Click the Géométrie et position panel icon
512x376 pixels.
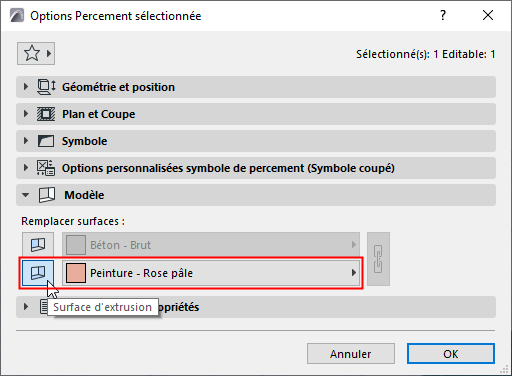46,87
